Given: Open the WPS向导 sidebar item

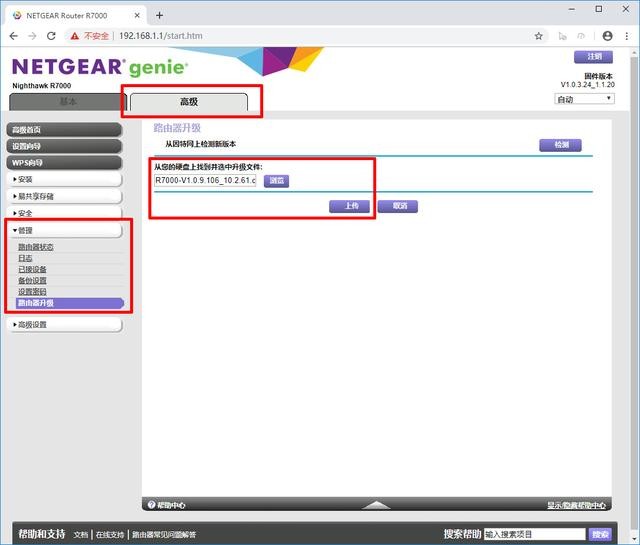Looking at the screenshot, I should (64, 162).
